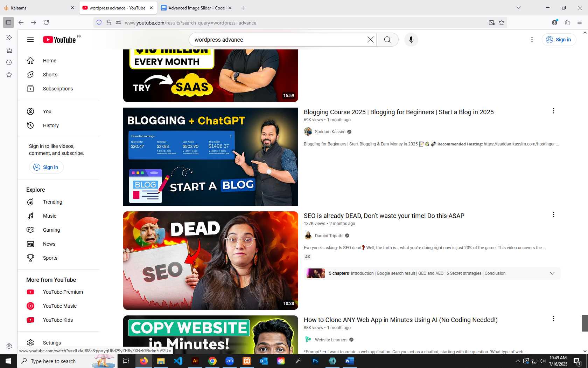
Task: Bookmark this page with star icon
Action: (502, 22)
